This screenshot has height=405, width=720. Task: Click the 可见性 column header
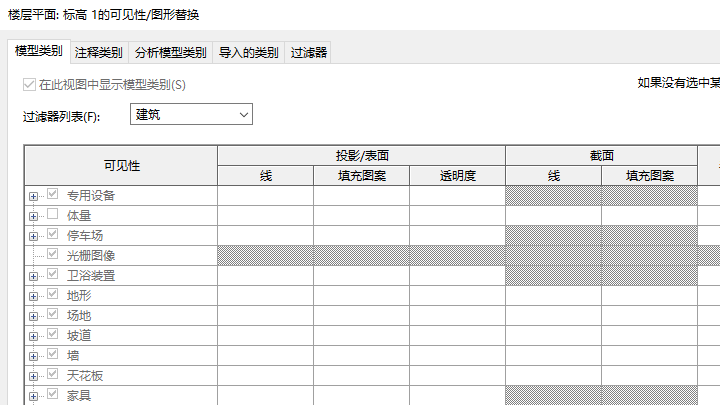(121, 165)
